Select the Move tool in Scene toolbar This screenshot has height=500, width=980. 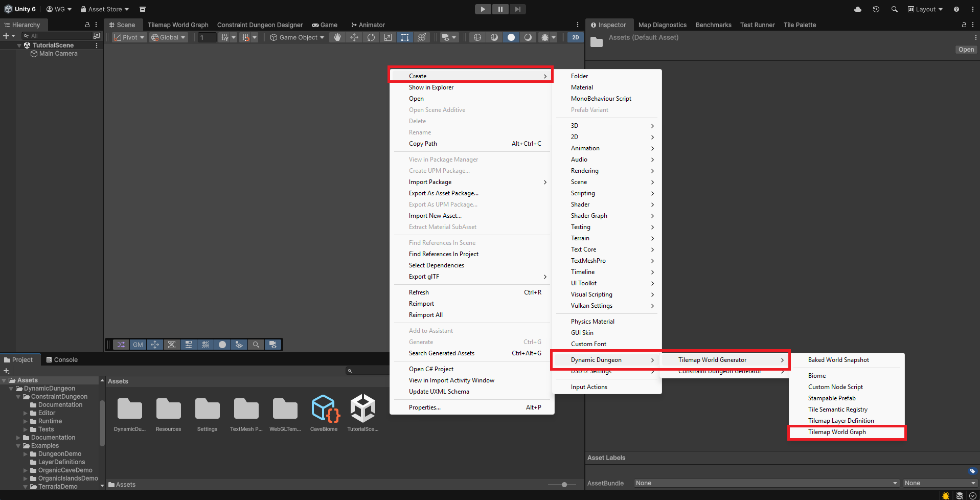(x=354, y=37)
